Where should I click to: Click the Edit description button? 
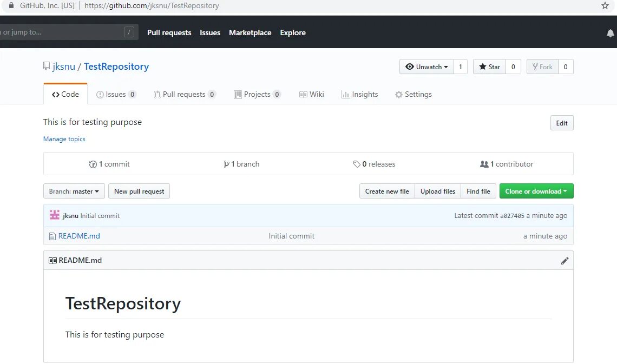561,123
